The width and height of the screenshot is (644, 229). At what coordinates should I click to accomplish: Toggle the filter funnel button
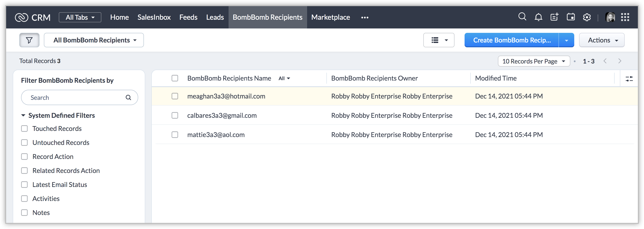(x=29, y=40)
